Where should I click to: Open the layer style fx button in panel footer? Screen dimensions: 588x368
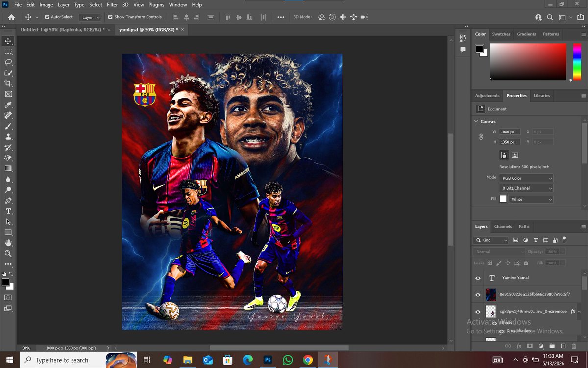(518, 346)
